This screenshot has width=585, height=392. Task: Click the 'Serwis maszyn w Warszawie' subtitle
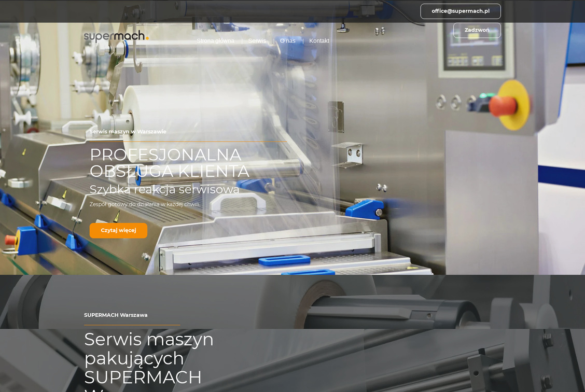tap(128, 132)
